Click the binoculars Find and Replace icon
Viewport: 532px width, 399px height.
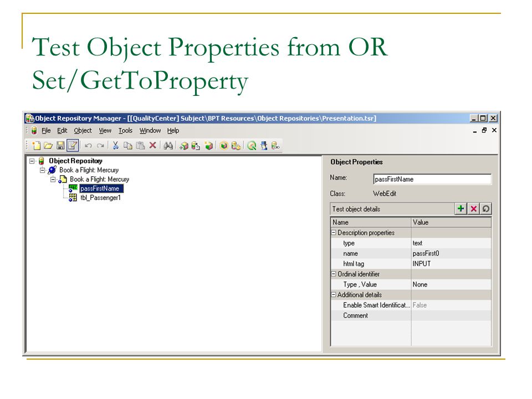pyautogui.click(x=168, y=146)
